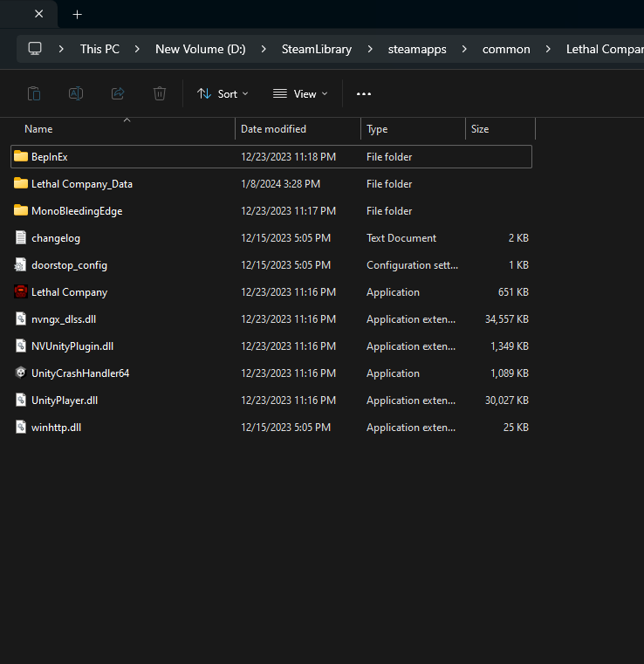Select the UnityPlayer.dll file name
This screenshot has height=664, width=644.
pos(65,400)
